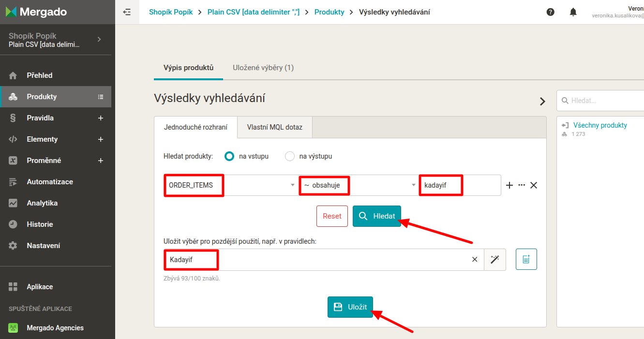
Task: Select the Vlastní MQL dotaz tab
Action: point(275,128)
